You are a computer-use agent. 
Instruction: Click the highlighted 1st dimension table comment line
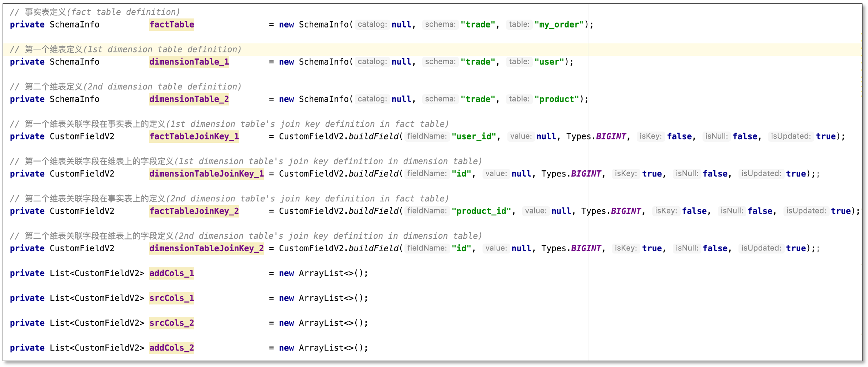pos(126,49)
